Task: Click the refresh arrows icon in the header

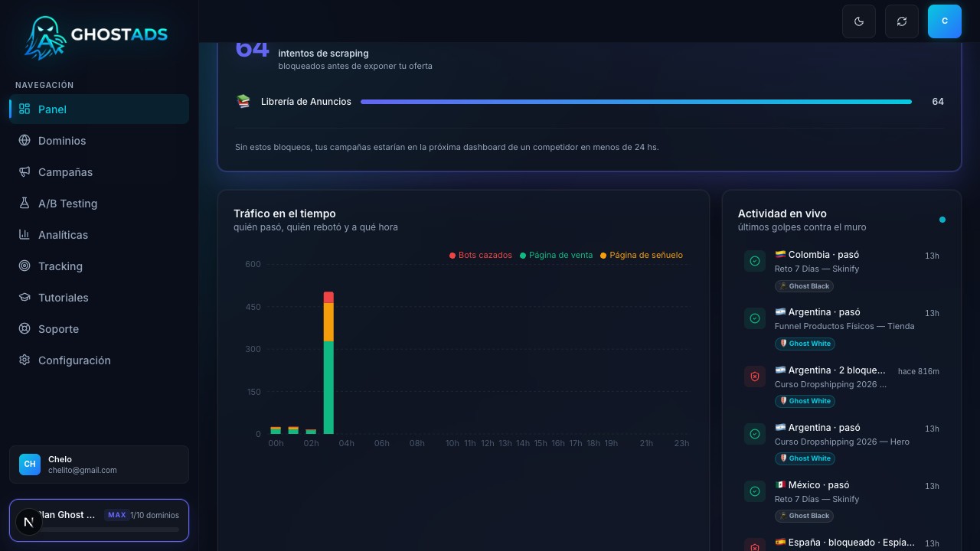Action: coord(902,21)
